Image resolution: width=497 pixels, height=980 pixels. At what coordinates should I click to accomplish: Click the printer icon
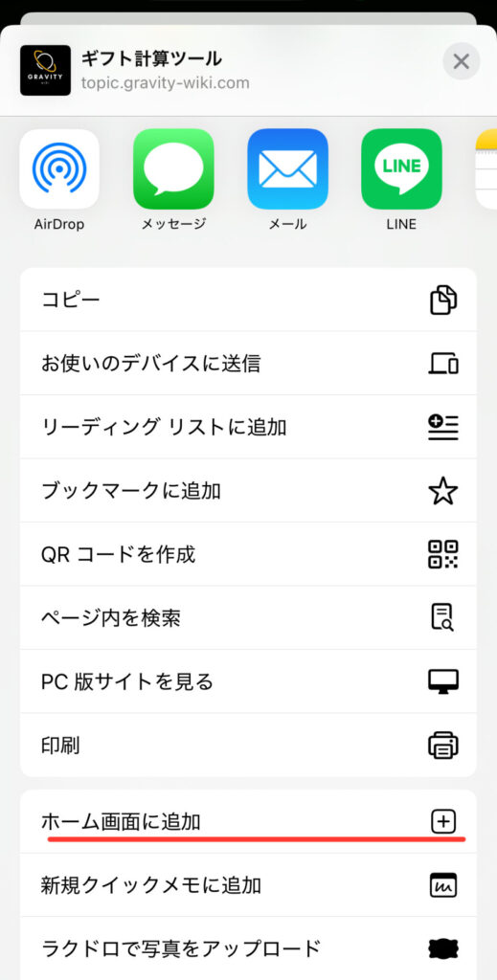(443, 745)
